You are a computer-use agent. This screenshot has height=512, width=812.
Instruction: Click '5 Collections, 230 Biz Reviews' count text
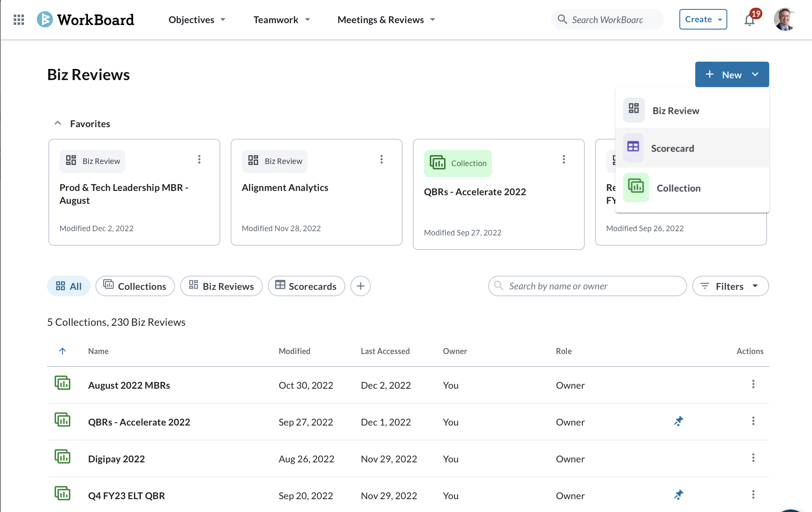[116, 322]
